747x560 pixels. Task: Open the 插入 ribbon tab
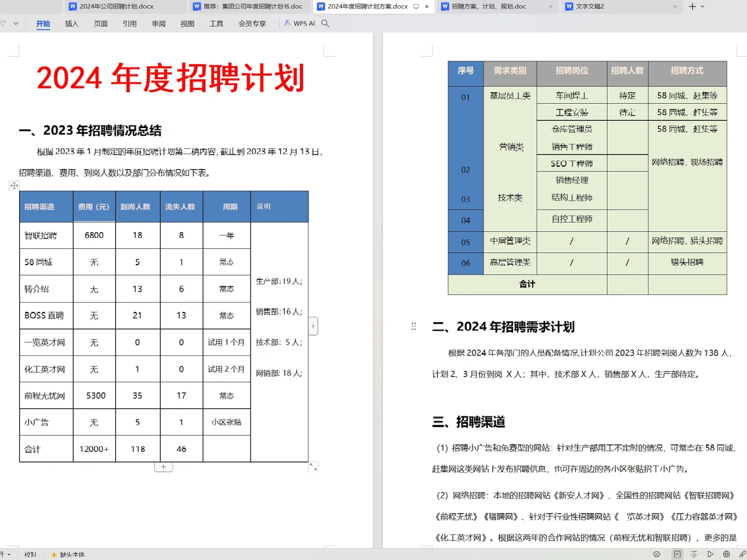point(72,23)
